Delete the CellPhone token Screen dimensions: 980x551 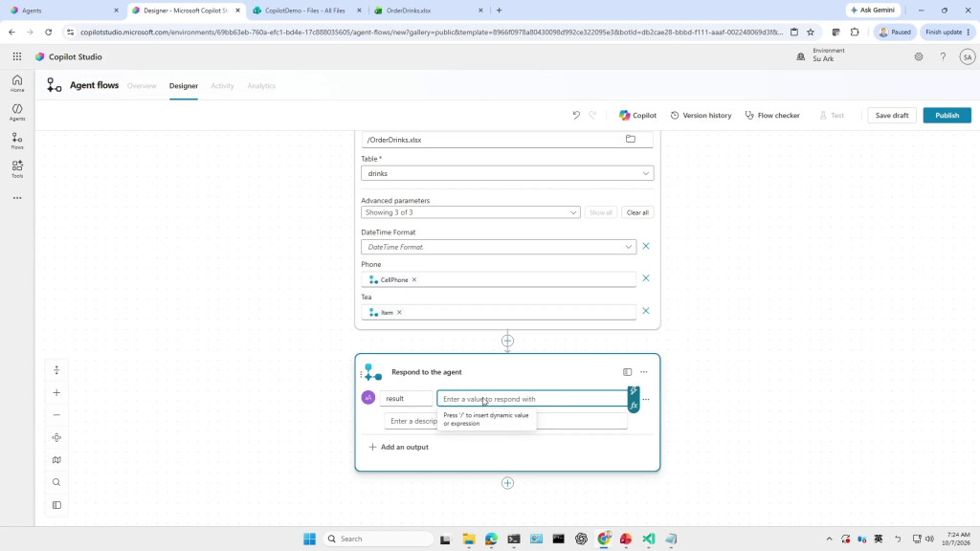tap(413, 280)
